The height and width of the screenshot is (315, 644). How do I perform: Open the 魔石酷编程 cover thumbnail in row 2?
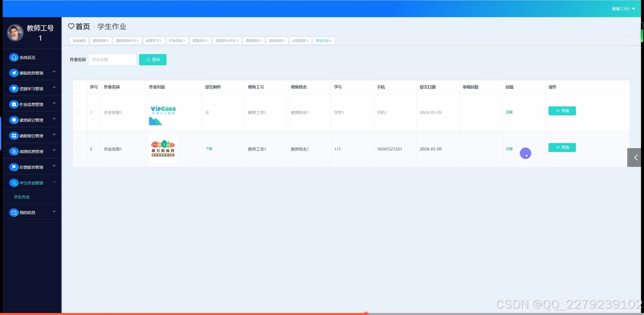[163, 148]
